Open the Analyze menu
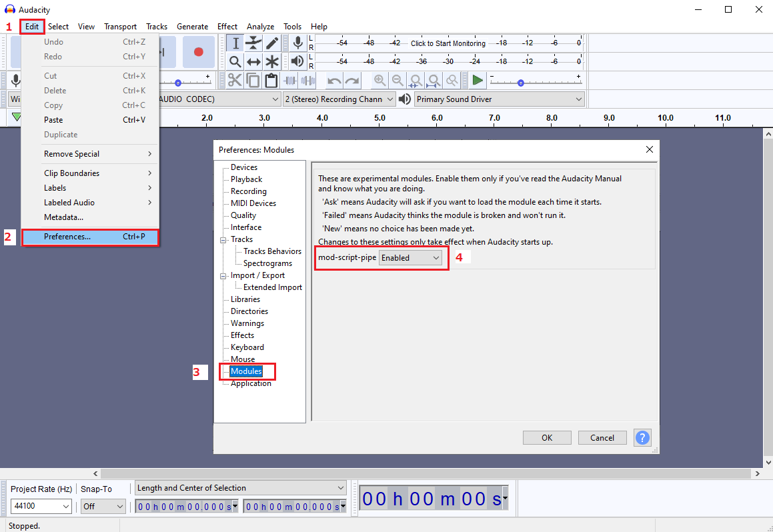 (x=260, y=27)
